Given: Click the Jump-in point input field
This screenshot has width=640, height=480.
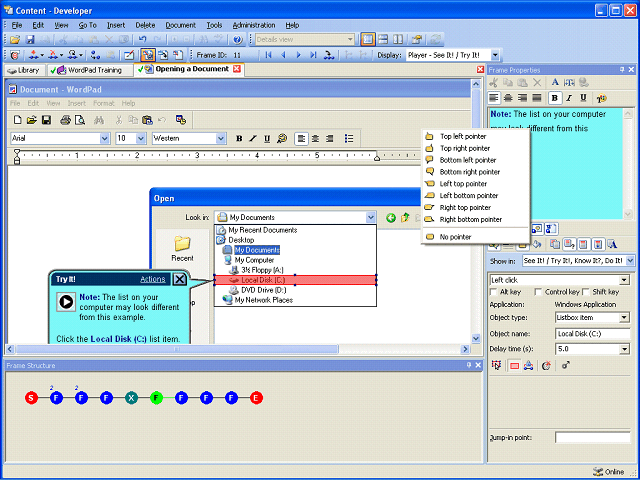Looking at the screenshot, I should tap(593, 438).
